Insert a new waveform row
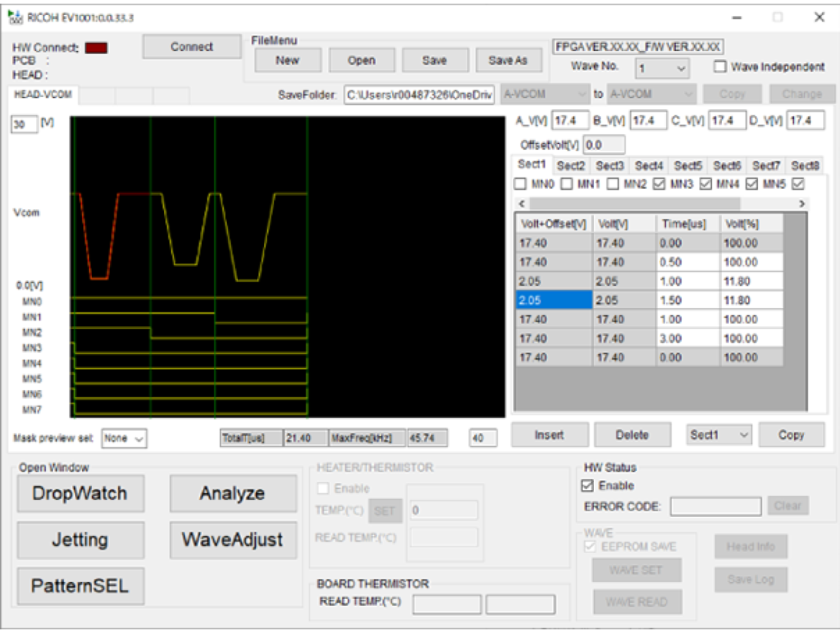Screen dimensions: 840x633 (549, 434)
